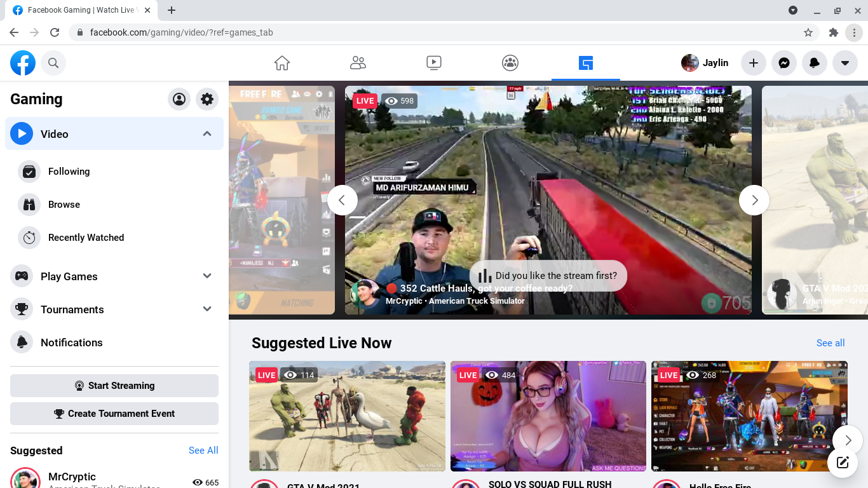Open the Gaming settings gear

point(207,99)
